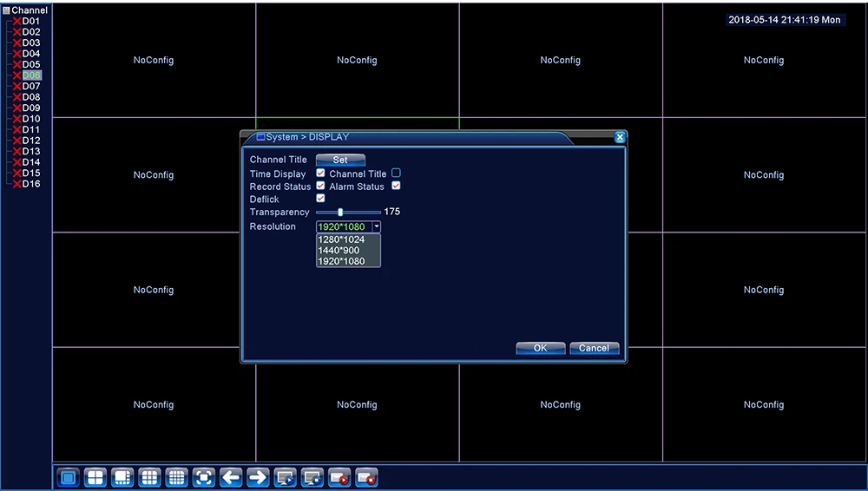Screen dimensions: 868x491
Task: Select channel D07 in tree
Action: pyautogui.click(x=31, y=87)
